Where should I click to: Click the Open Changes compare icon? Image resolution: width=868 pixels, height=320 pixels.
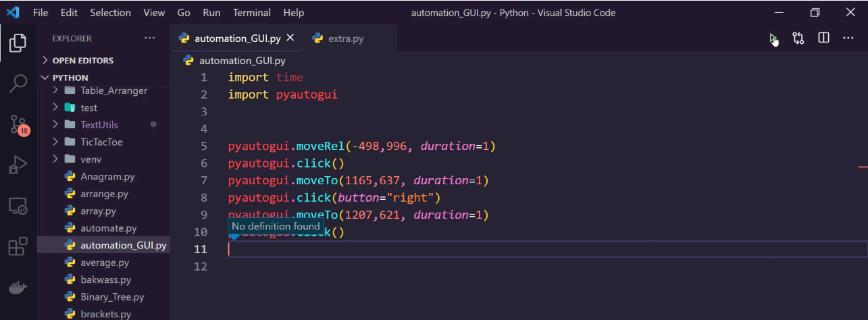tap(798, 38)
